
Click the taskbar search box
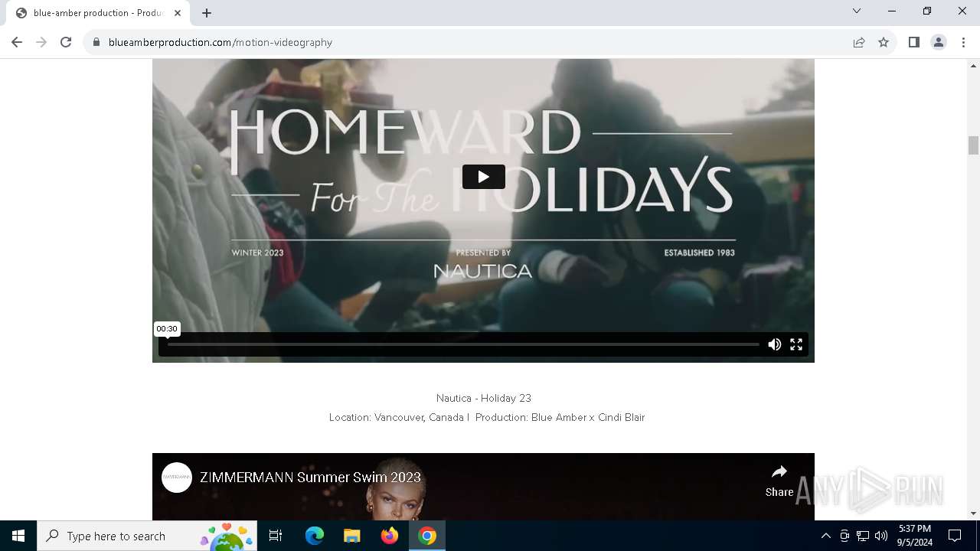click(147, 536)
